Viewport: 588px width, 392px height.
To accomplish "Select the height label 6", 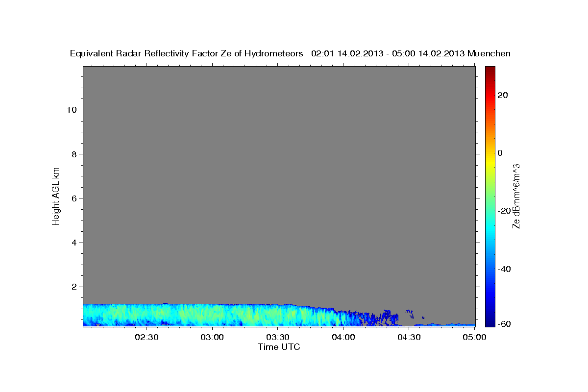I will [x=73, y=198].
